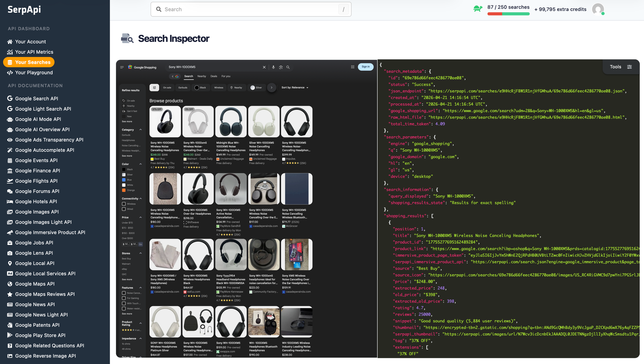Open the Tools settings sliders icon
644x364 pixels.
(630, 67)
